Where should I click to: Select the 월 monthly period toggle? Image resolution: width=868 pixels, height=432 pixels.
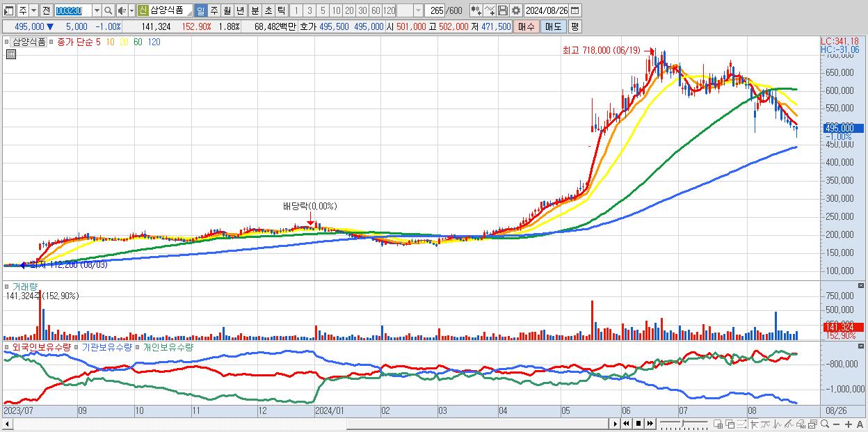coord(227,10)
